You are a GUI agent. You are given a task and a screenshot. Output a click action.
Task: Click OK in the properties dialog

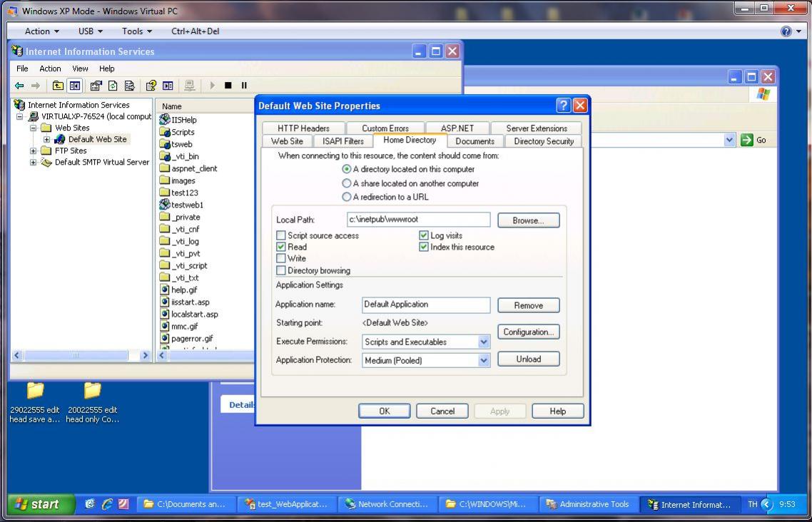pos(385,411)
